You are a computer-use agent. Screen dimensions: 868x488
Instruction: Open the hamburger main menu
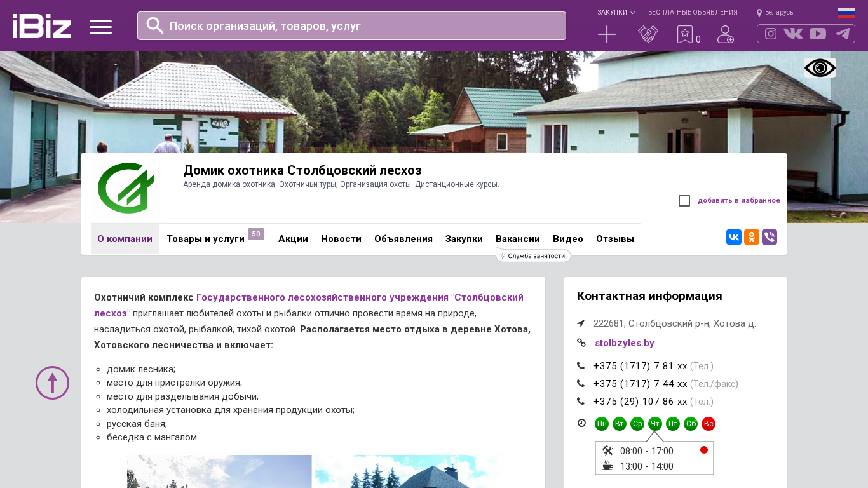[100, 27]
